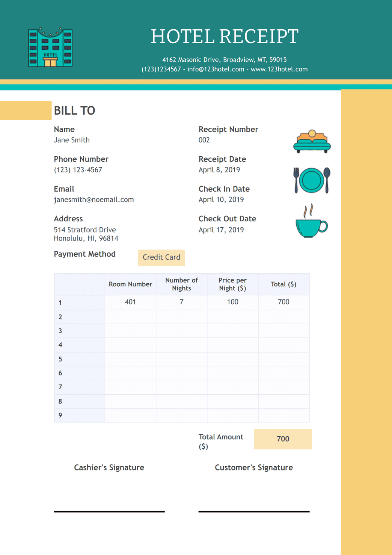Image resolution: width=392 pixels, height=555 pixels.
Task: Select Room Number cell containing 401
Action: [130, 302]
